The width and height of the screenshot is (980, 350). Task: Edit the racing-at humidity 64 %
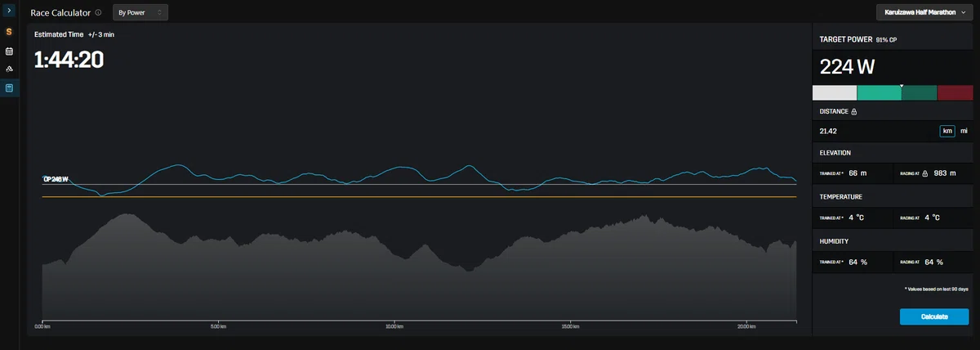(x=933, y=262)
